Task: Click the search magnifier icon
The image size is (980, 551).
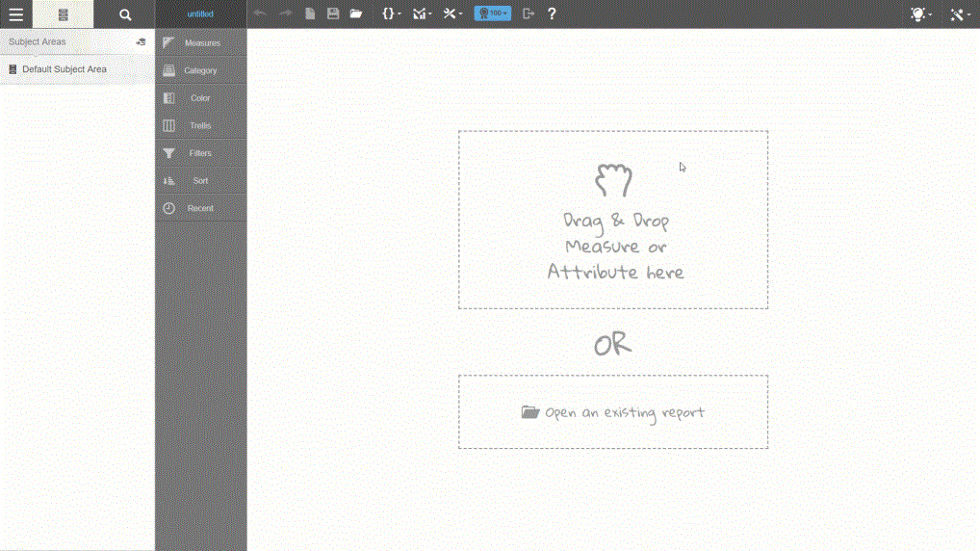Action: 124,14
